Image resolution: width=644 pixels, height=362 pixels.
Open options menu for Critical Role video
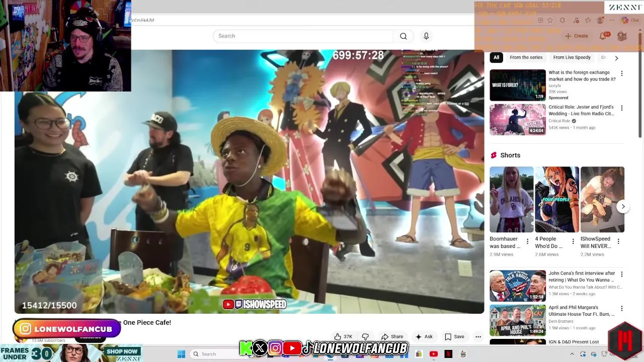(621, 108)
